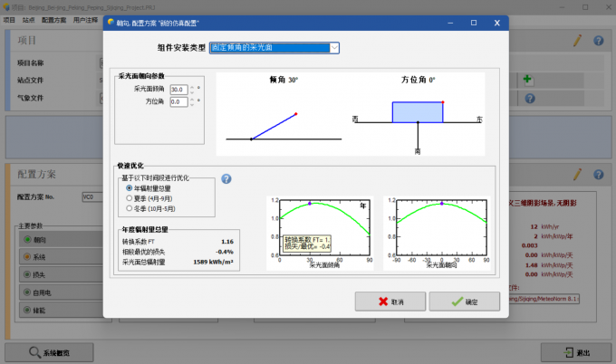Open the 配置方案 menu in the main window
Viewport: 616px width, 364px height.
[x=53, y=20]
